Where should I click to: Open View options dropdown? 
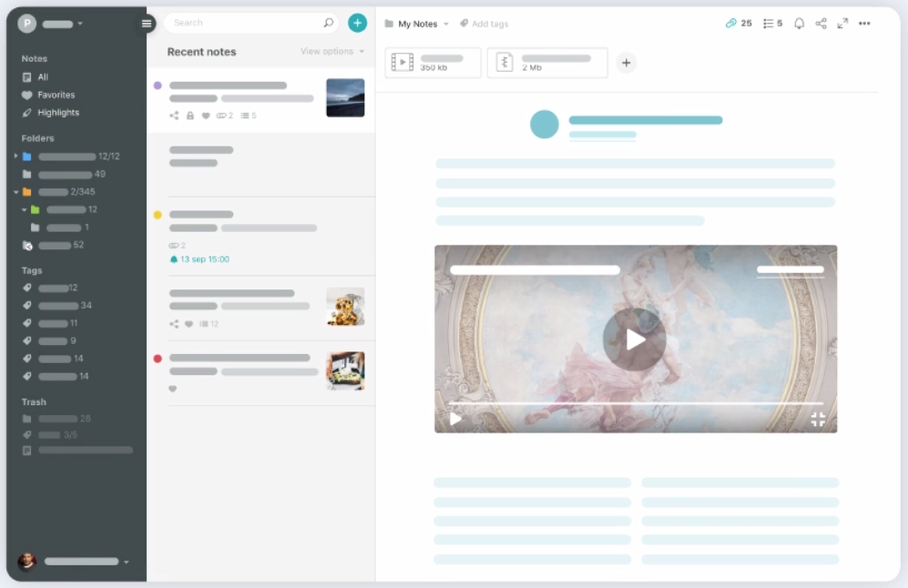coord(332,52)
